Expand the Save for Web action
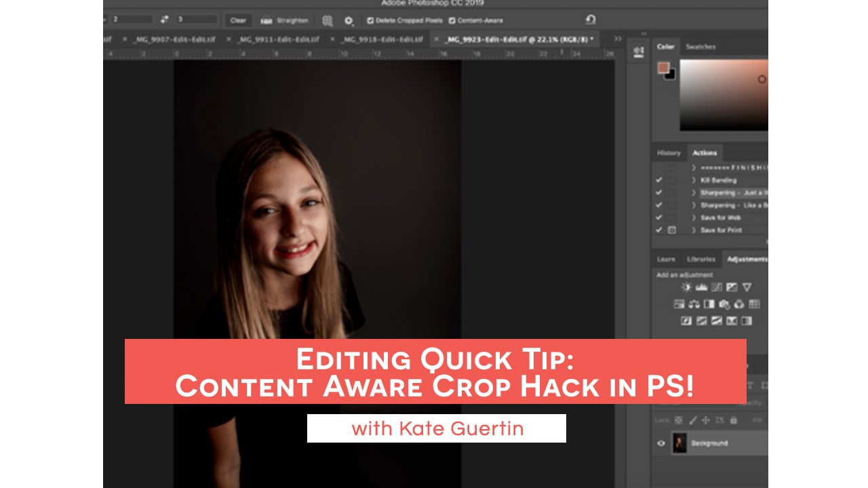 click(x=694, y=218)
